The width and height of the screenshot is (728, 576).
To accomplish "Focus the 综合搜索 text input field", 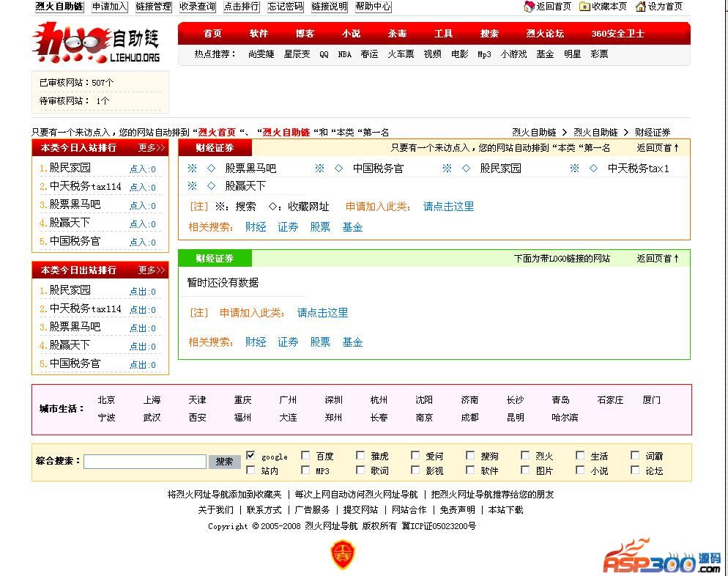I will 145,461.
